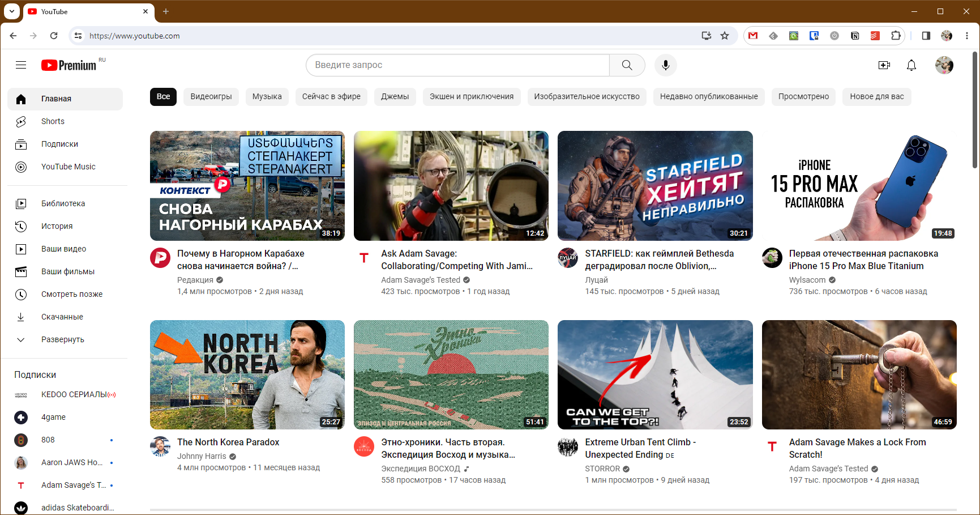Play the iPhone 15 Pro Max thumbnail

(859, 186)
